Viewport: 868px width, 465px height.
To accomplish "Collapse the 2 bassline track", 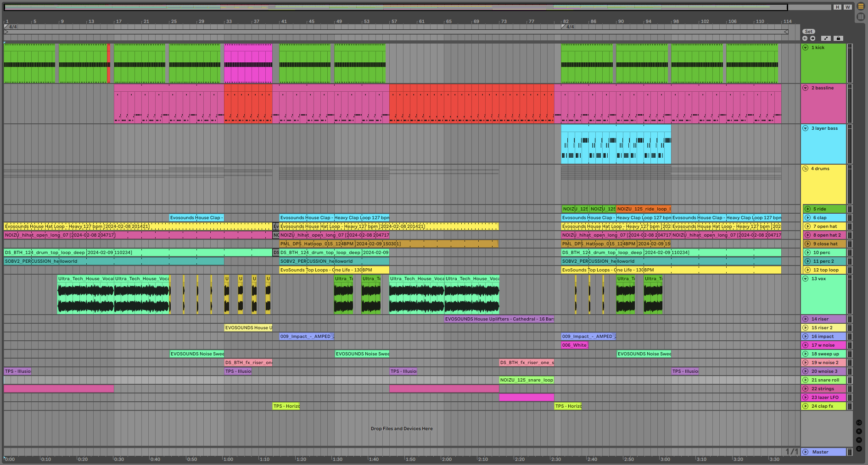I will (x=806, y=88).
